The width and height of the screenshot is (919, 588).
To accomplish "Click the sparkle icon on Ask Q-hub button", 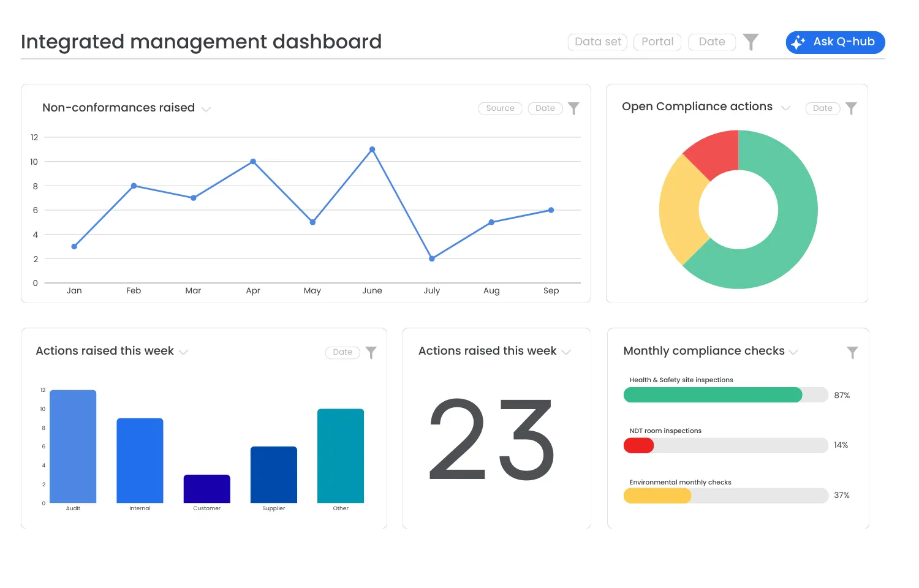I will click(798, 42).
